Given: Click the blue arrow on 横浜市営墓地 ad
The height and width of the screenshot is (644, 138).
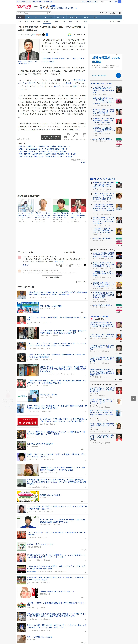Looking at the screenshot, I should coord(118,75).
